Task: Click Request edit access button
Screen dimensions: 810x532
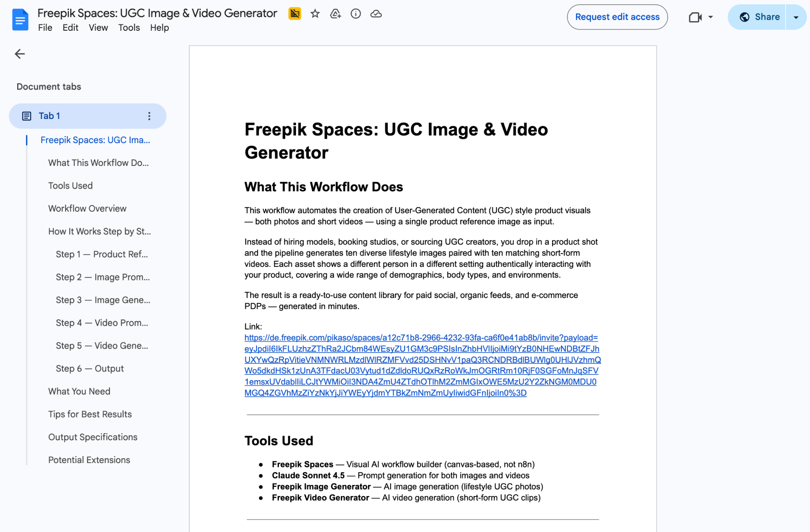Action: [617, 17]
